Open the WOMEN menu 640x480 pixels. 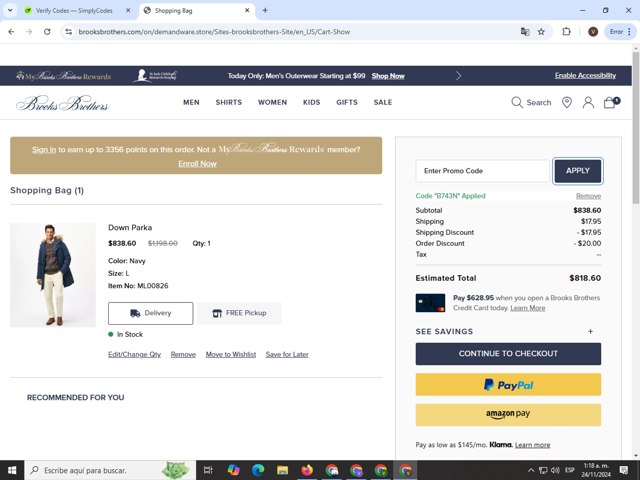[272, 102]
